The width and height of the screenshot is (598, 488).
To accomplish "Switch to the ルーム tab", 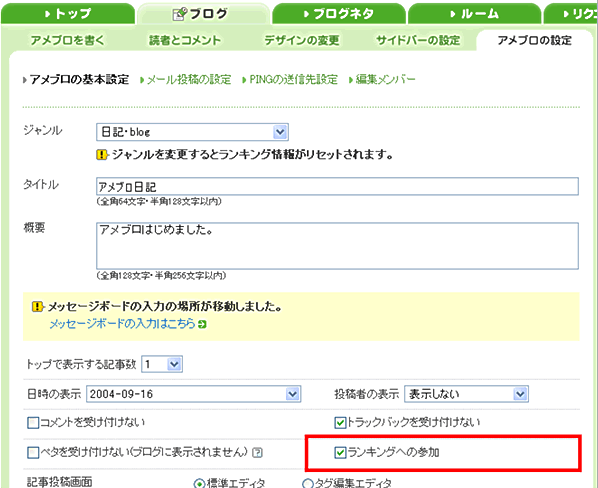I will 474,14.
